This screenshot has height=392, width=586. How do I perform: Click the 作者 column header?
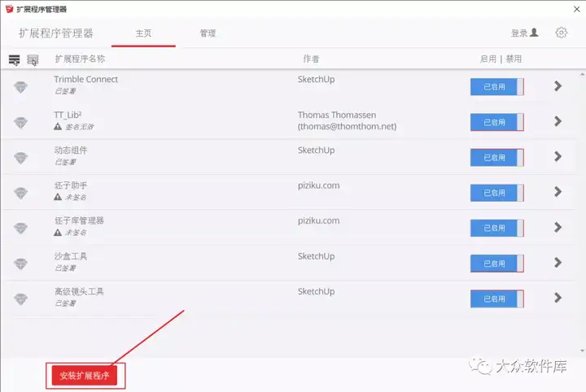[x=311, y=59]
